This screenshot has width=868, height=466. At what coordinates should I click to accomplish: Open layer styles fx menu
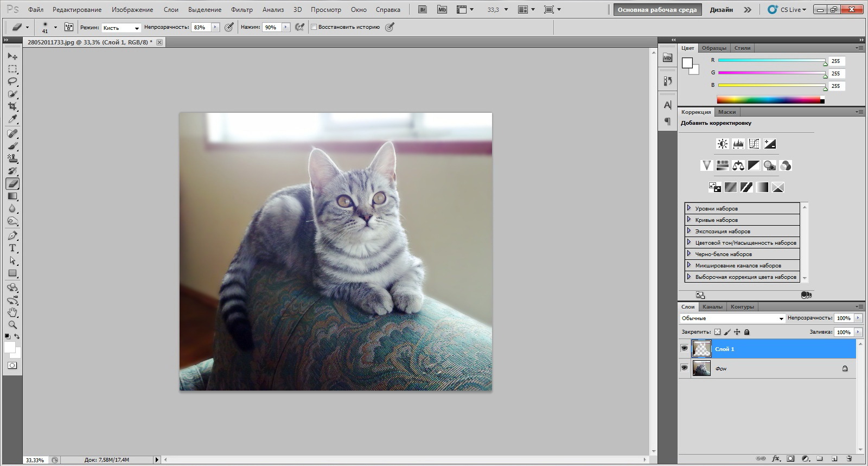point(776,458)
